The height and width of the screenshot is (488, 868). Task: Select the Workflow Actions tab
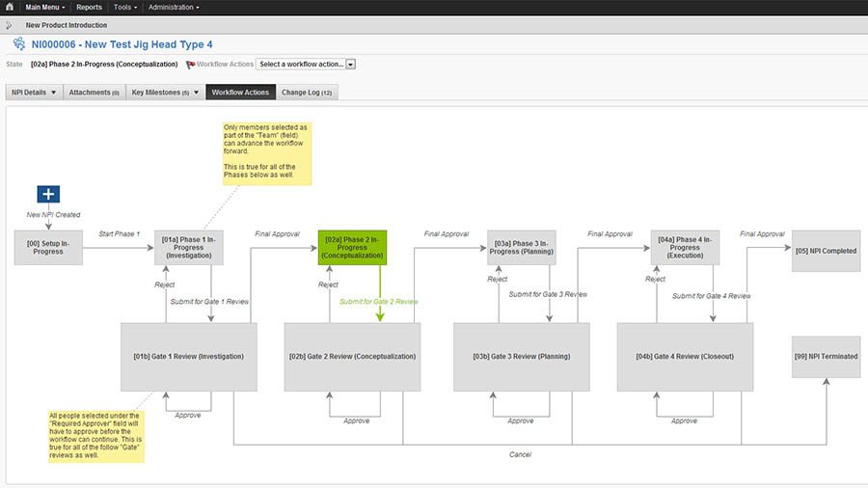pyautogui.click(x=240, y=93)
